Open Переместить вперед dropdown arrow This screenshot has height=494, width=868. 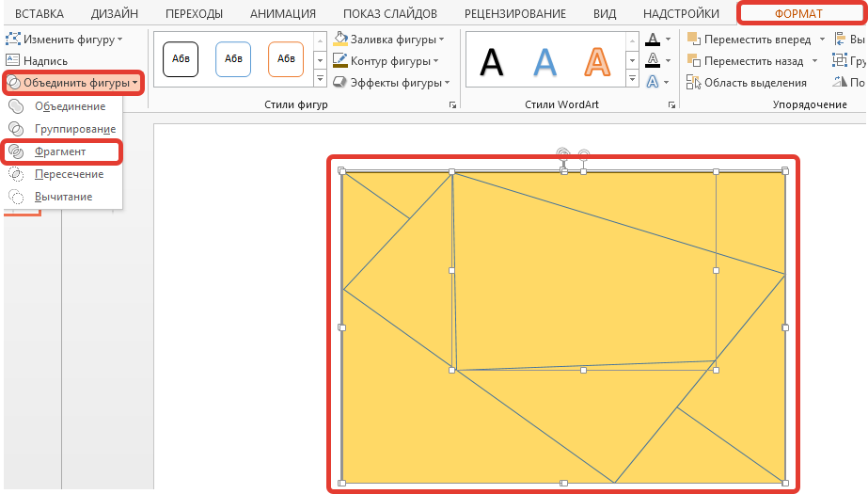(x=822, y=40)
